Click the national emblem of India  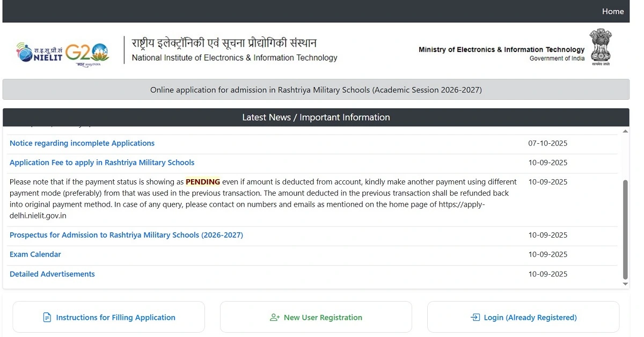600,47
